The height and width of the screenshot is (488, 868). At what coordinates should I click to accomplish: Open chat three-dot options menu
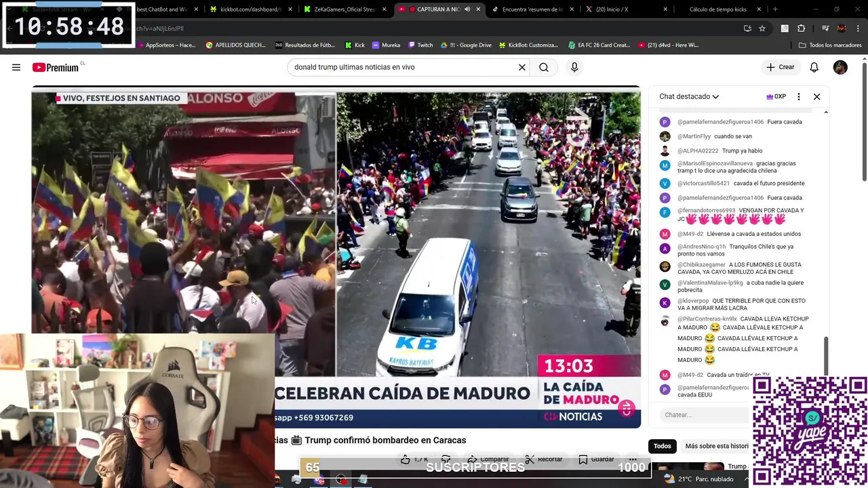(x=798, y=96)
